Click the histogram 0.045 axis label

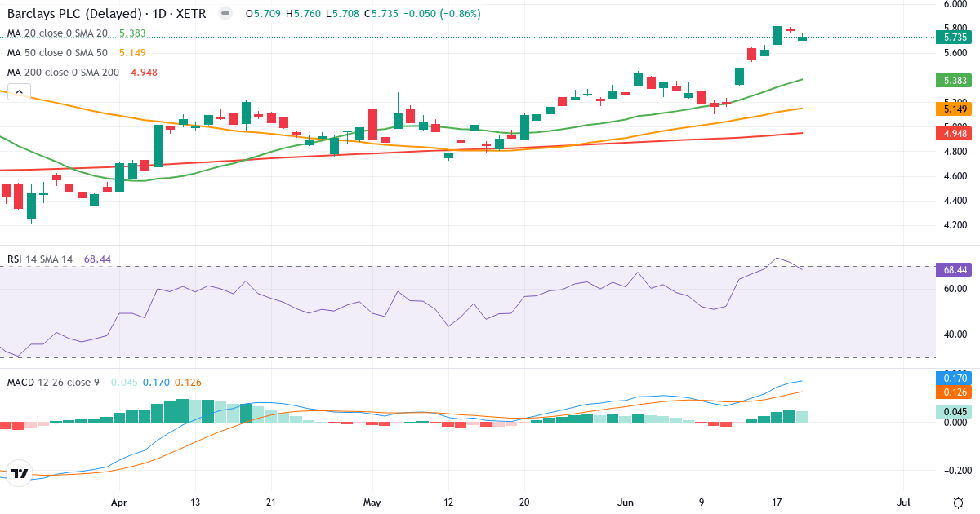(955, 412)
